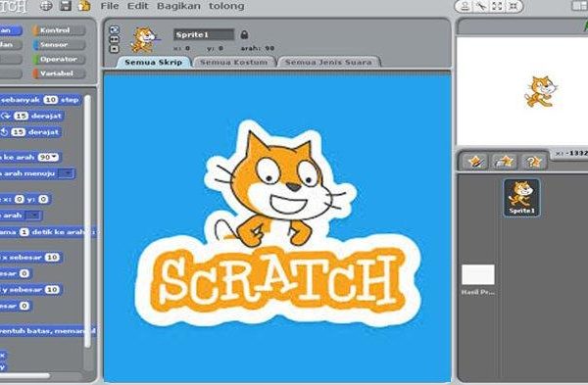The width and height of the screenshot is (588, 385).
Task: Switch stage view mode at top right
Action: [579, 6]
